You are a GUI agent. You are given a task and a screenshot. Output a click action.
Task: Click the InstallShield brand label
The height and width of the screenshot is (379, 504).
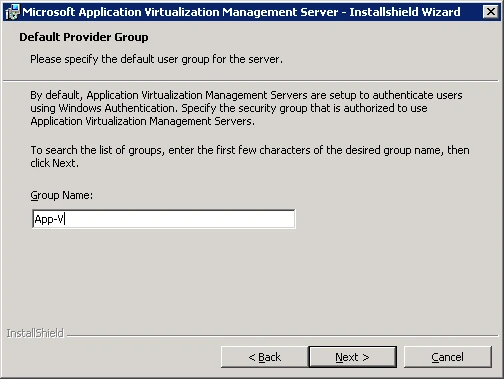(x=35, y=333)
